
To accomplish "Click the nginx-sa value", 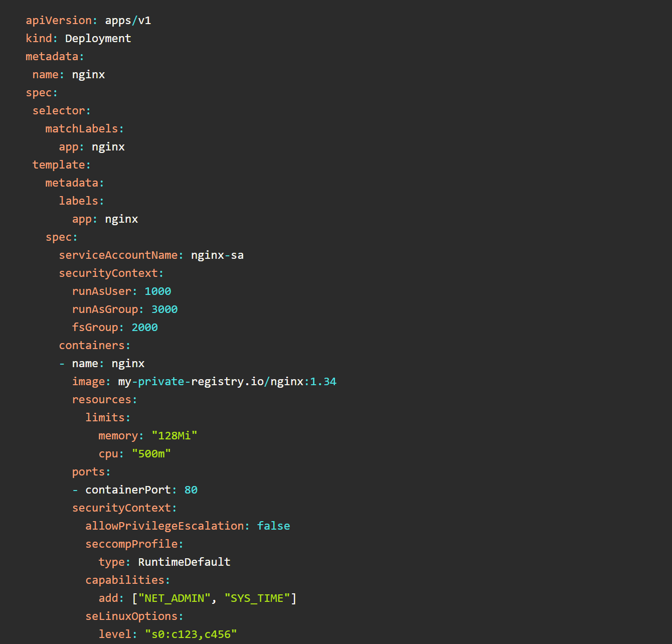I will click(x=217, y=255).
